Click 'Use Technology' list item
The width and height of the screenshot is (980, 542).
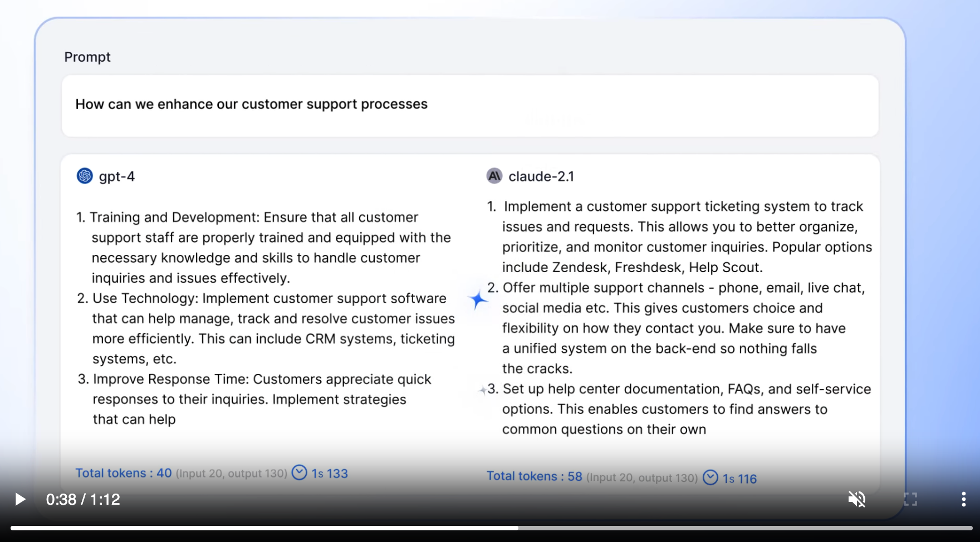coord(266,328)
